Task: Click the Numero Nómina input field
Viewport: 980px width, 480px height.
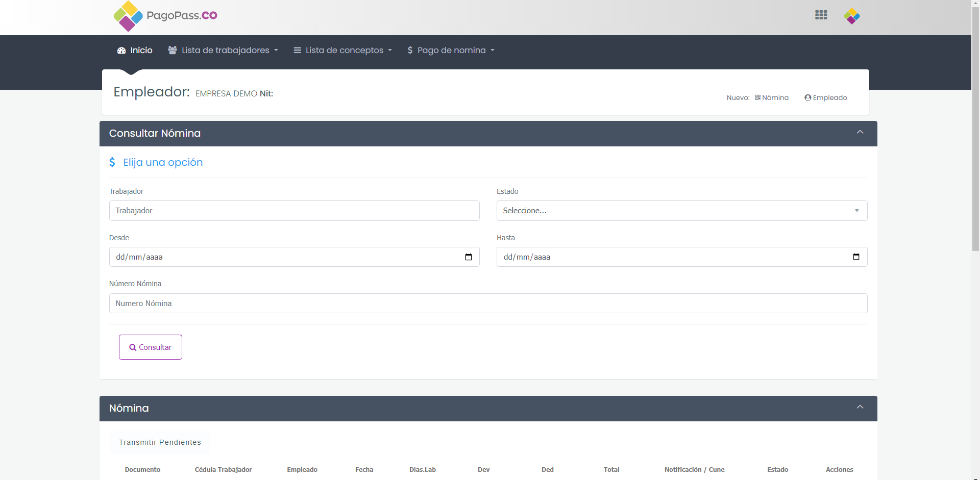Action: click(x=488, y=304)
